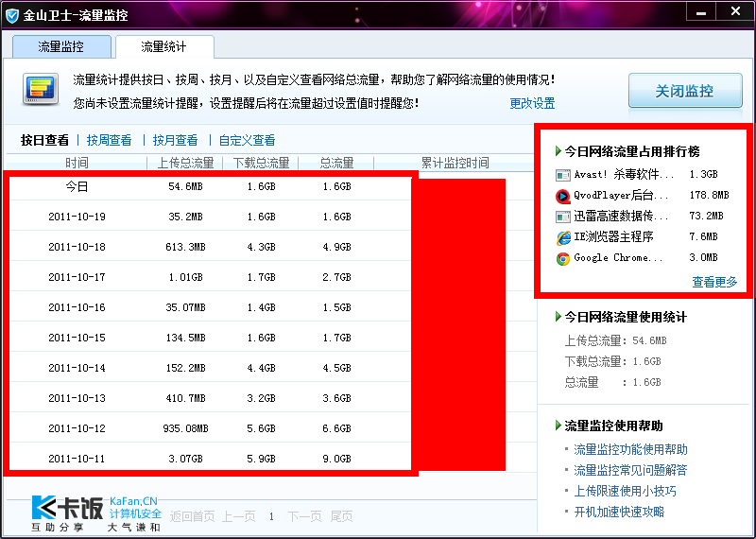Image resolution: width=756 pixels, height=539 pixels.
Task: Select the 流量统计 tab
Action: (163, 46)
